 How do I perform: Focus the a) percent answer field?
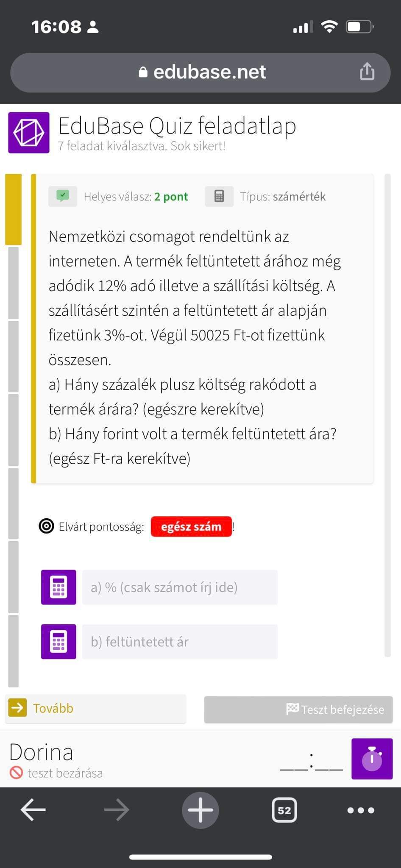[180, 587]
